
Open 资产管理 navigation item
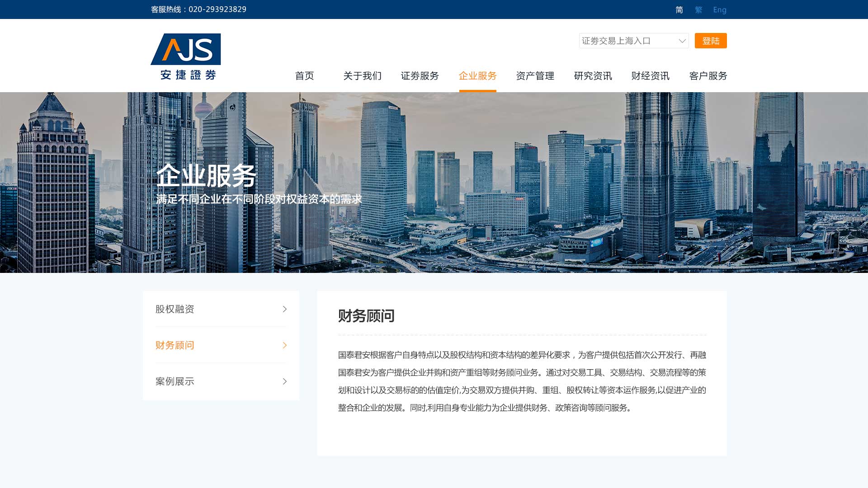pos(535,76)
